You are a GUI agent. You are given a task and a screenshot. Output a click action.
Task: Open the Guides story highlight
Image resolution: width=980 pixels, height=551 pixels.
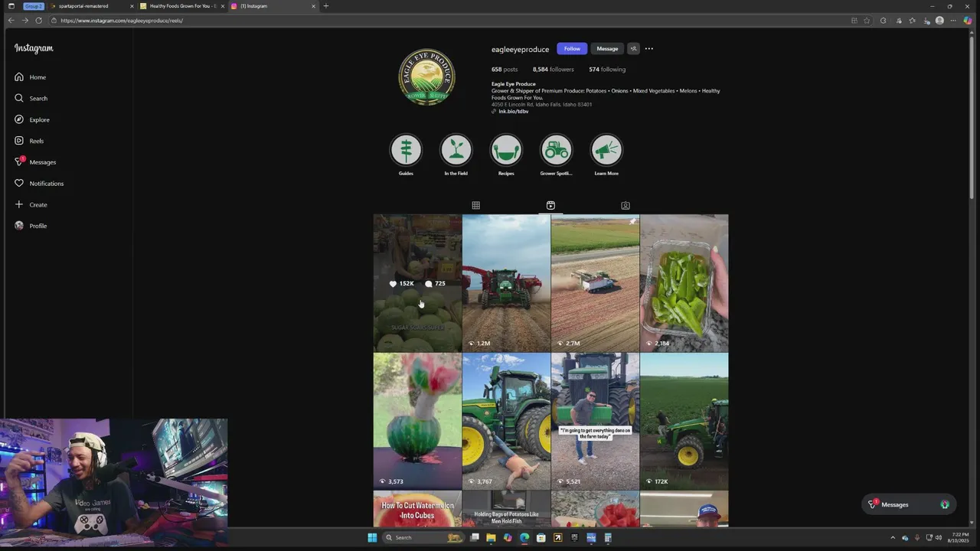coord(406,150)
